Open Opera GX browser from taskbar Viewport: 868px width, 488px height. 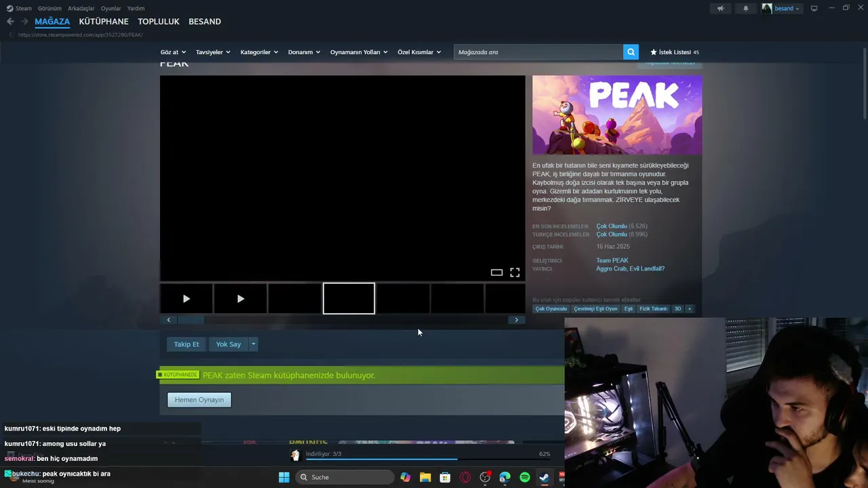pos(465,477)
